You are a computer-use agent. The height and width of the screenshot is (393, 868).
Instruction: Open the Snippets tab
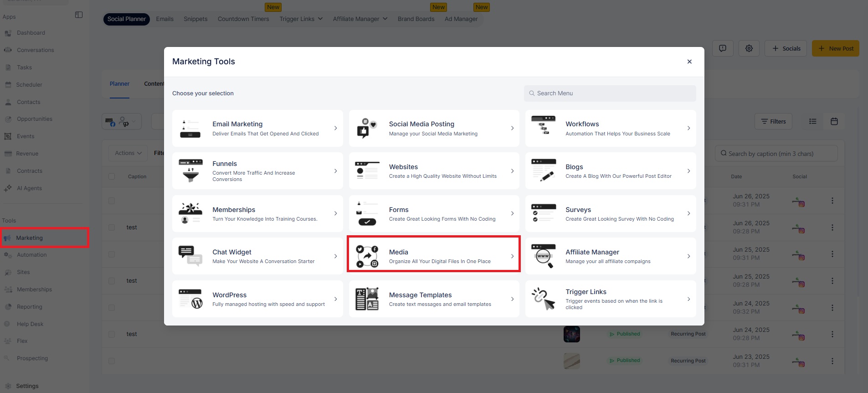tap(195, 19)
